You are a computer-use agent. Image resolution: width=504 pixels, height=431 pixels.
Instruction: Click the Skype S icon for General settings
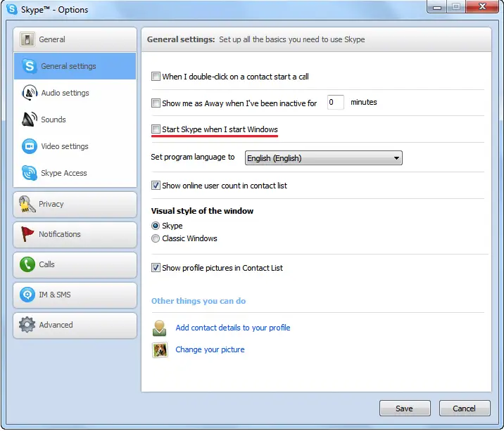coord(30,66)
